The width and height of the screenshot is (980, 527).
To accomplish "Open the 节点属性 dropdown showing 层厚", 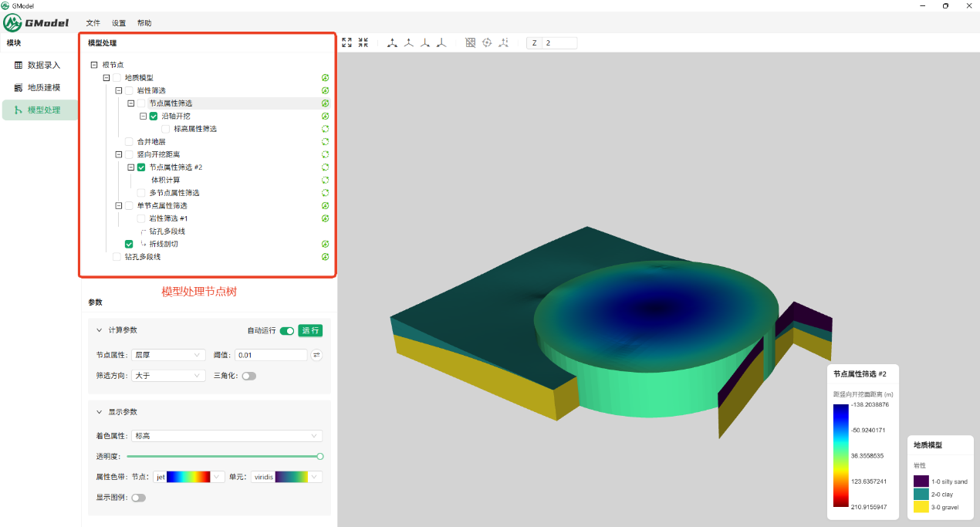I will pos(167,355).
